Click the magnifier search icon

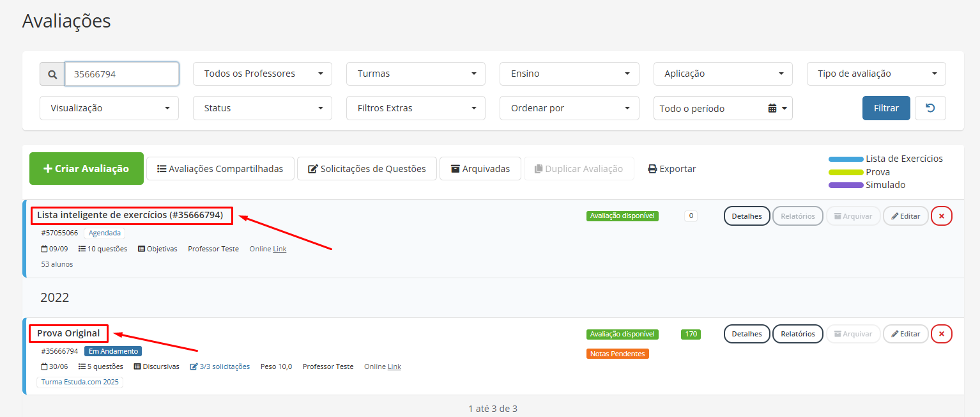tap(52, 74)
